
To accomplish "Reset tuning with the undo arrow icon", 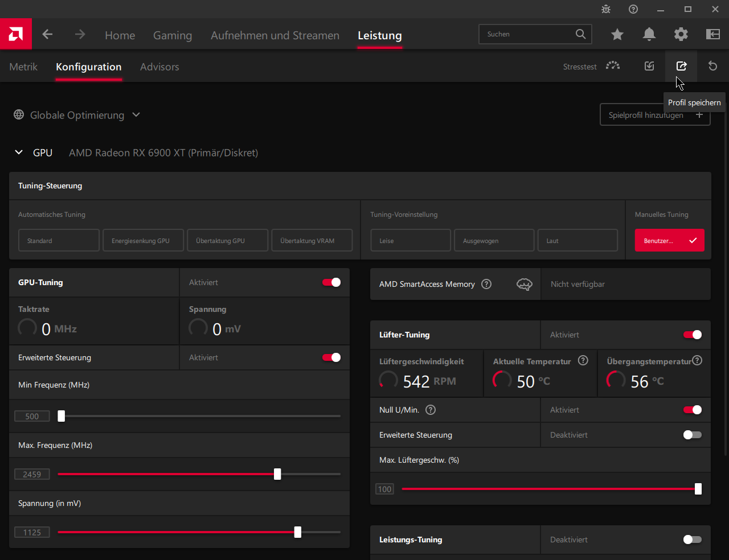I will click(712, 66).
